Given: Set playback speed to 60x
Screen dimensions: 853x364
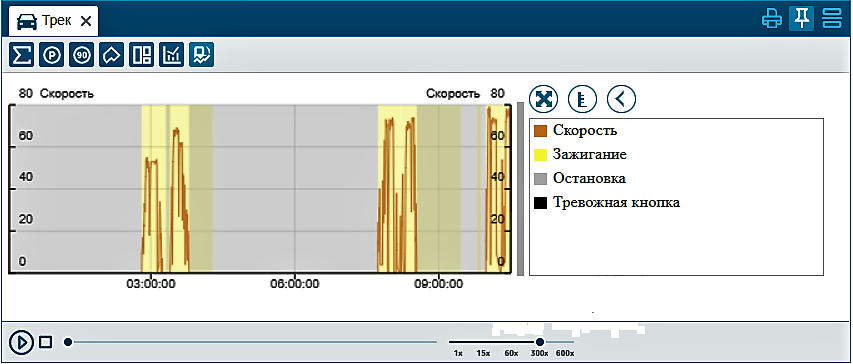Looking at the screenshot, I should coord(511,353).
